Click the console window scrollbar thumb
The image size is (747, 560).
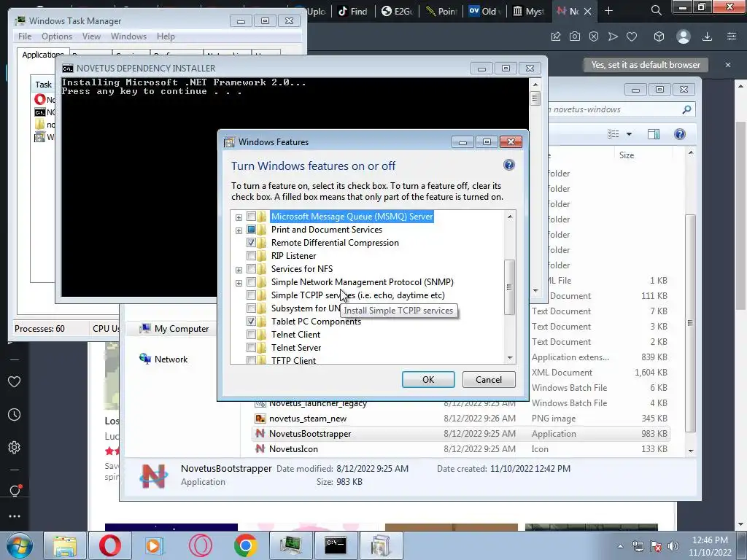(535, 98)
